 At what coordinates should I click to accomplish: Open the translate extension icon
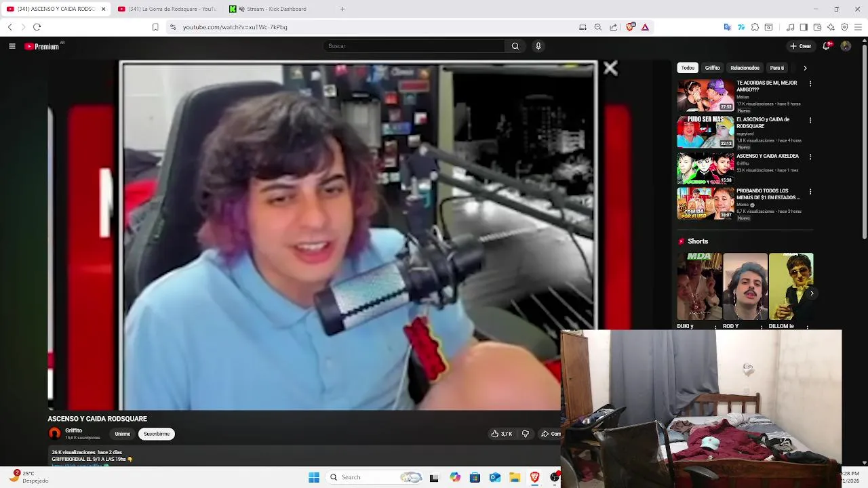point(728,27)
